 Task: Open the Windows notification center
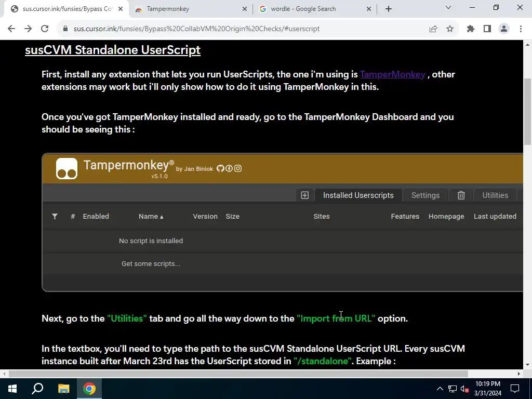click(515, 389)
